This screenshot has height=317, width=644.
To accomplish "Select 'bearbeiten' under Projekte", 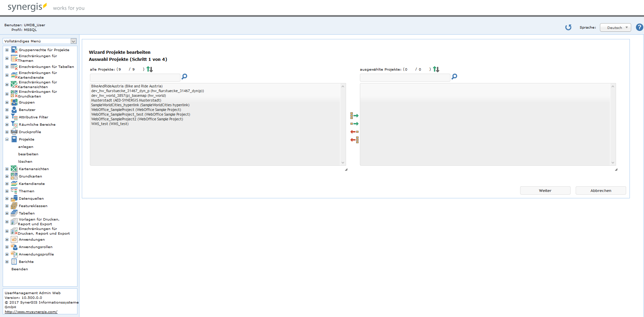I will (x=28, y=154).
